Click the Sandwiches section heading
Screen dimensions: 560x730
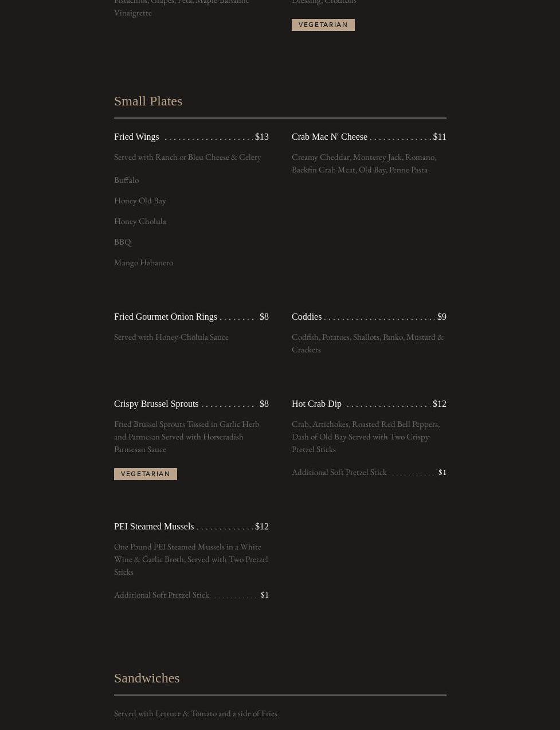coord(147,678)
